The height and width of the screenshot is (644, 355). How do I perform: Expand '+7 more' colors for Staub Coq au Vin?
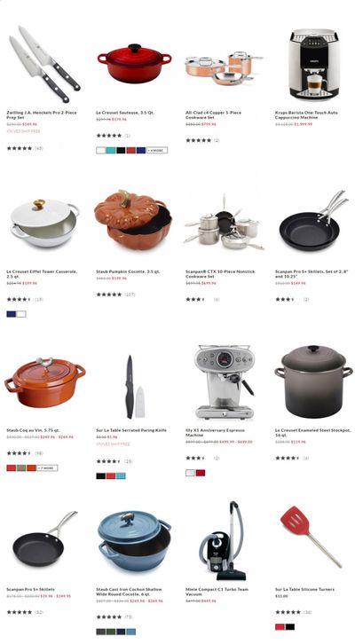pos(47,467)
